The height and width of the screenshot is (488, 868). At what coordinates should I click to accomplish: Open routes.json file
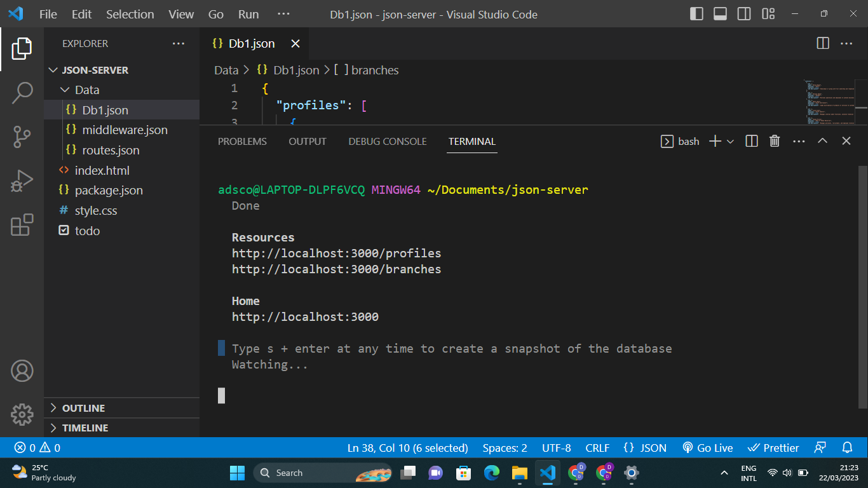pos(122,151)
